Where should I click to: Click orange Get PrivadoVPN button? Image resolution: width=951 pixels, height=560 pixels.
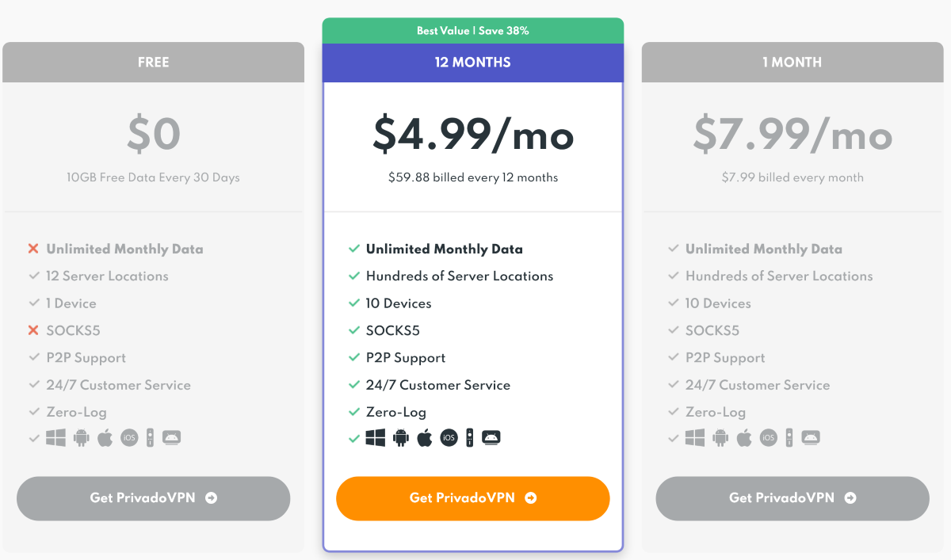point(473,498)
